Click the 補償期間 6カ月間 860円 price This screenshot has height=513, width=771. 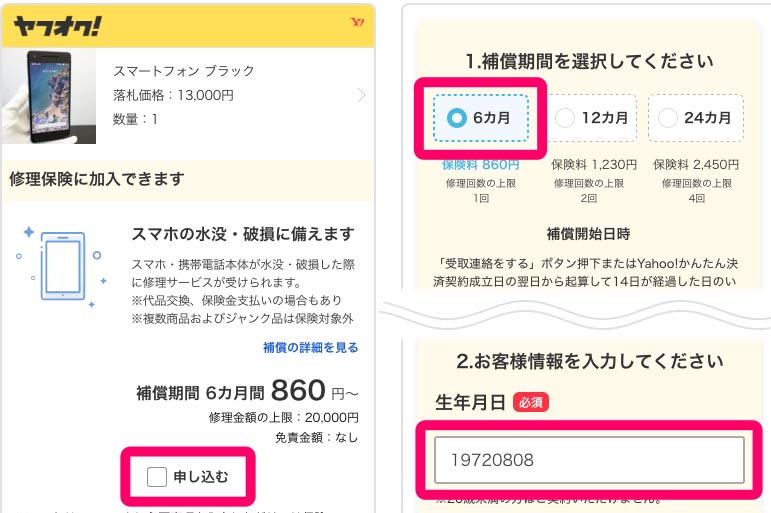[246, 391]
